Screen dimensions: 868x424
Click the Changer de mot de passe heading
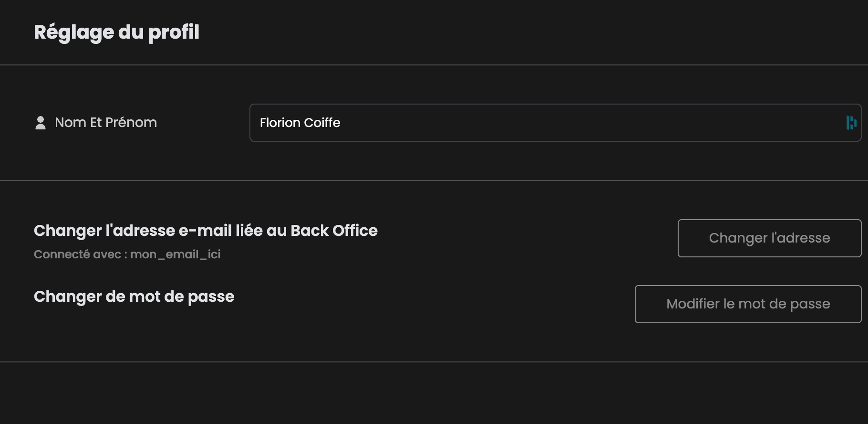(x=134, y=297)
